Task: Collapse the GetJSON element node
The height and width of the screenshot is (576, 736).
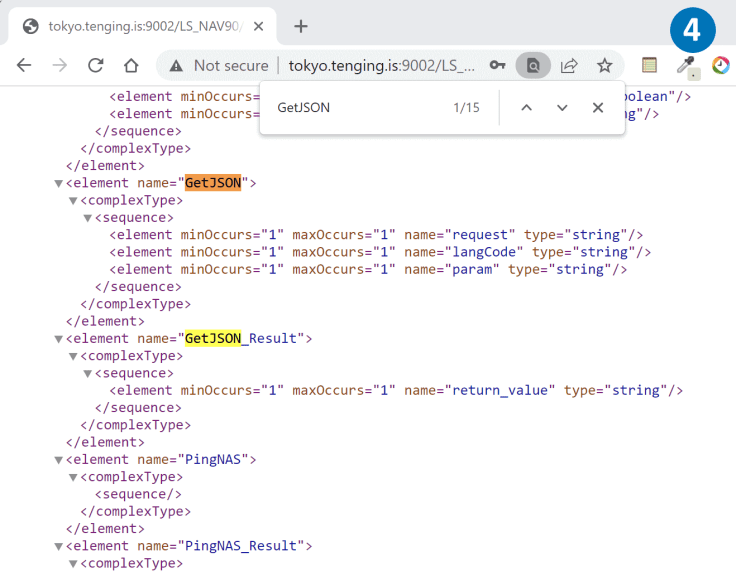Action: pos(59,183)
